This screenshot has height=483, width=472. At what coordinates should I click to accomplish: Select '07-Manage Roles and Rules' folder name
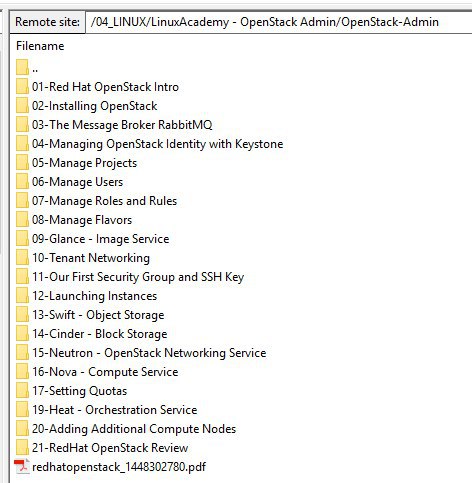[104, 201]
